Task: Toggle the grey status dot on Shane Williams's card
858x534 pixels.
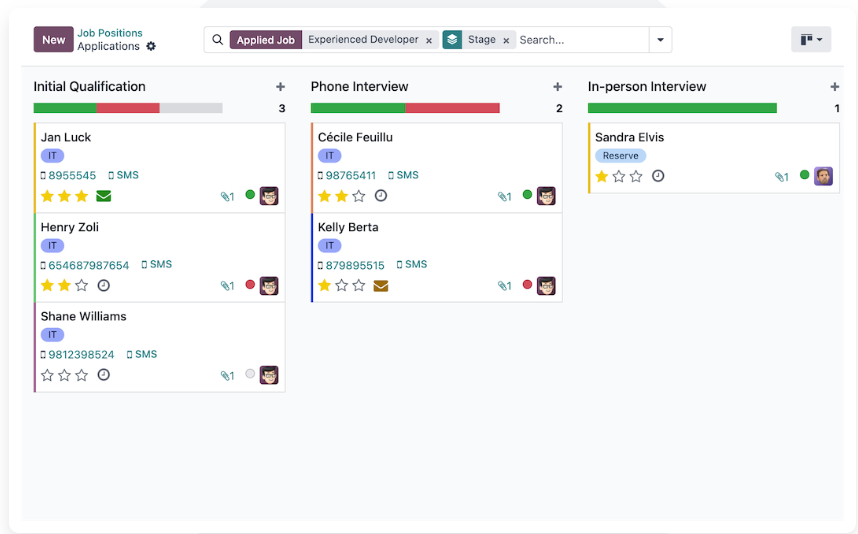Action: [x=251, y=374]
